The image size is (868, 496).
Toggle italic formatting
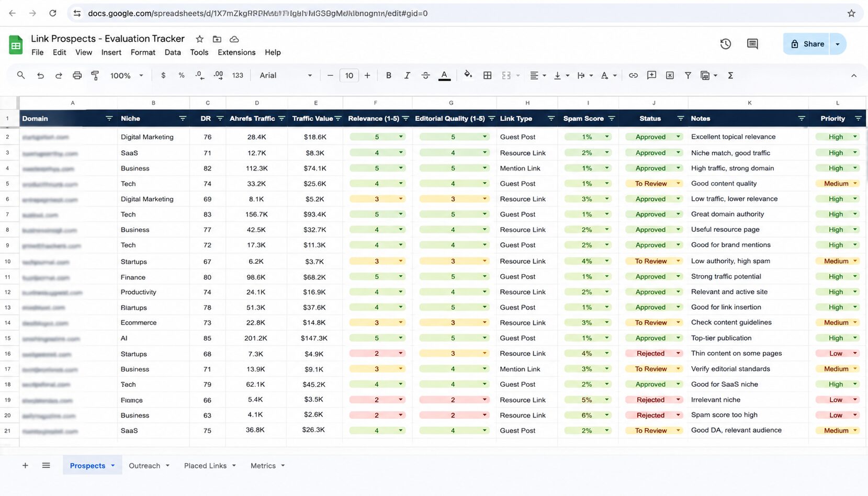[407, 75]
